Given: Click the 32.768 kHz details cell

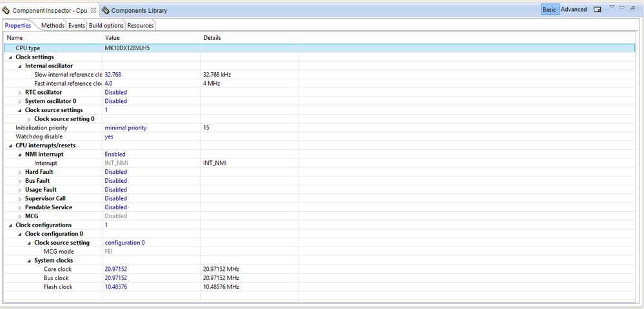Looking at the screenshot, I should click(x=217, y=75).
